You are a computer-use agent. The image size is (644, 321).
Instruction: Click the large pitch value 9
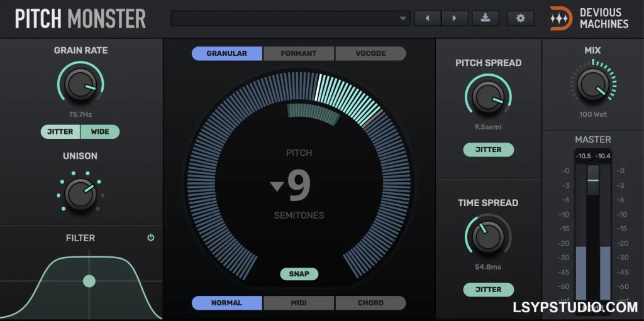(x=299, y=187)
